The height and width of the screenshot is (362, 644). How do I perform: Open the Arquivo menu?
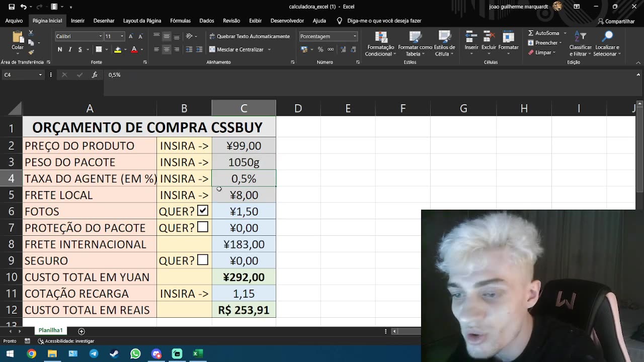point(14,21)
